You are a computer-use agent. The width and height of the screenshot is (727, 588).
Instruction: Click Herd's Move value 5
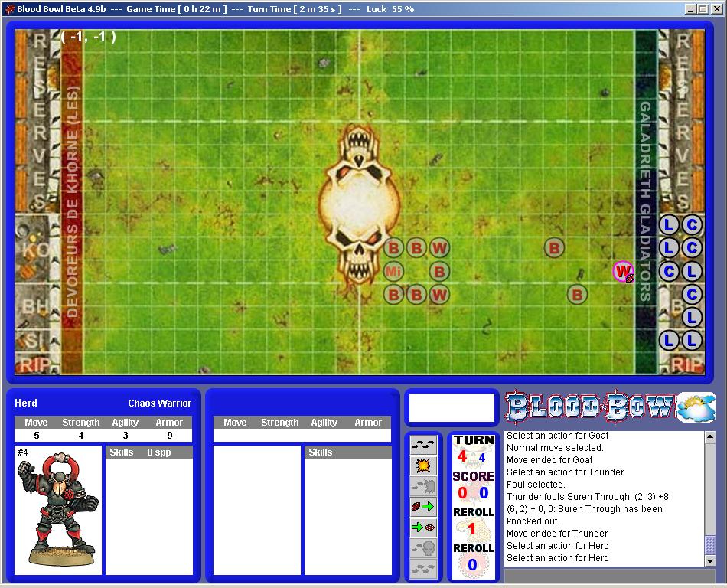37,436
